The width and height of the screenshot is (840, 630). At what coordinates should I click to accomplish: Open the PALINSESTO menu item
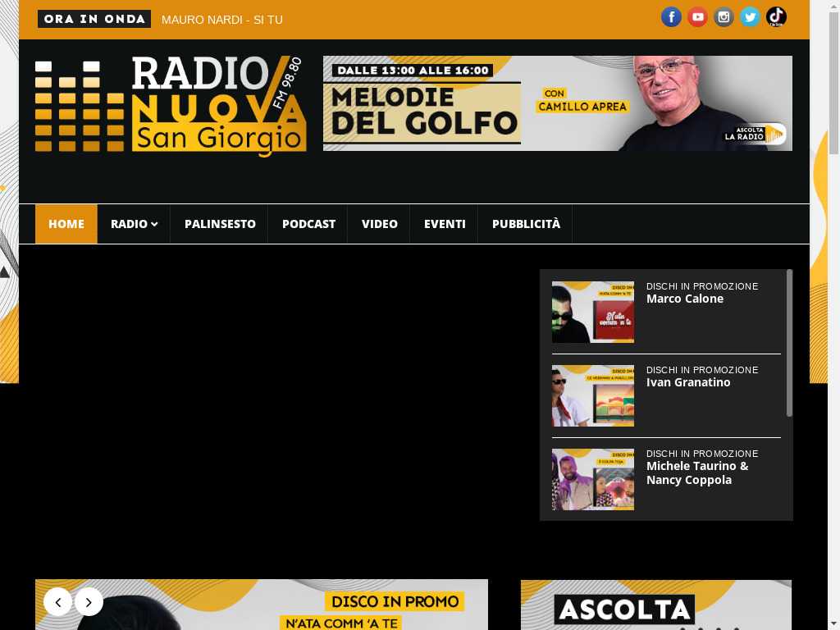(220, 224)
